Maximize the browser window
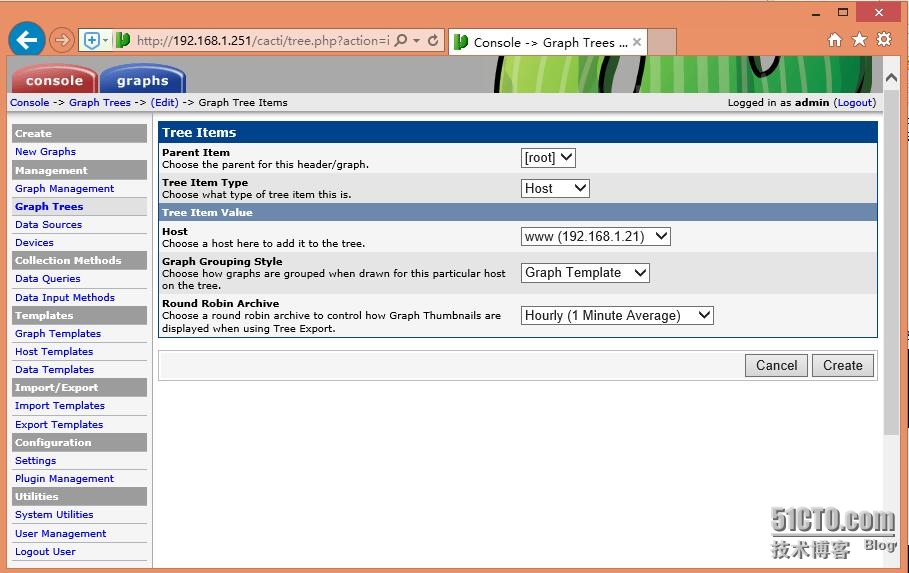Image resolution: width=909 pixels, height=573 pixels. coord(843,12)
